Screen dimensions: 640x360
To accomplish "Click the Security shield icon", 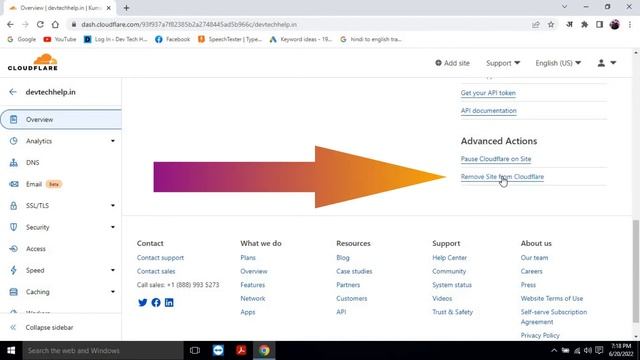I will [x=13, y=227].
